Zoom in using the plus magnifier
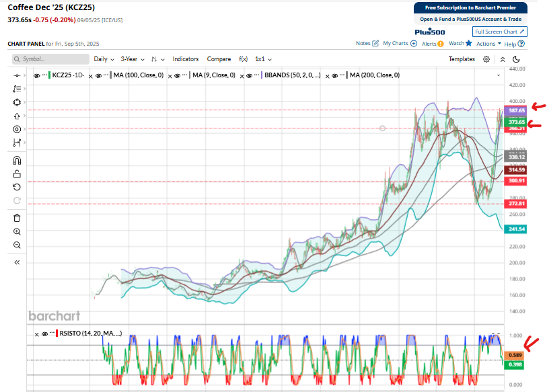The image size is (547, 392). point(17,231)
